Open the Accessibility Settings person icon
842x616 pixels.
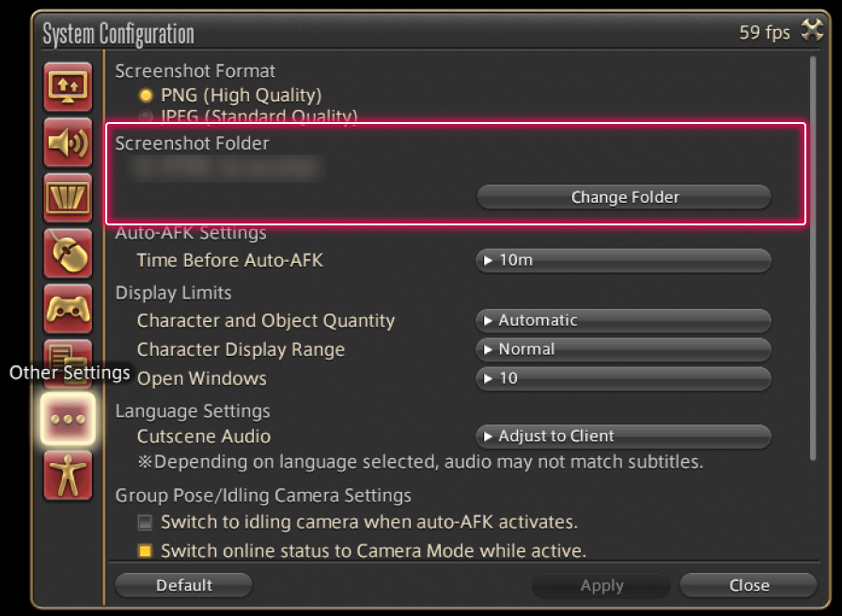point(68,475)
